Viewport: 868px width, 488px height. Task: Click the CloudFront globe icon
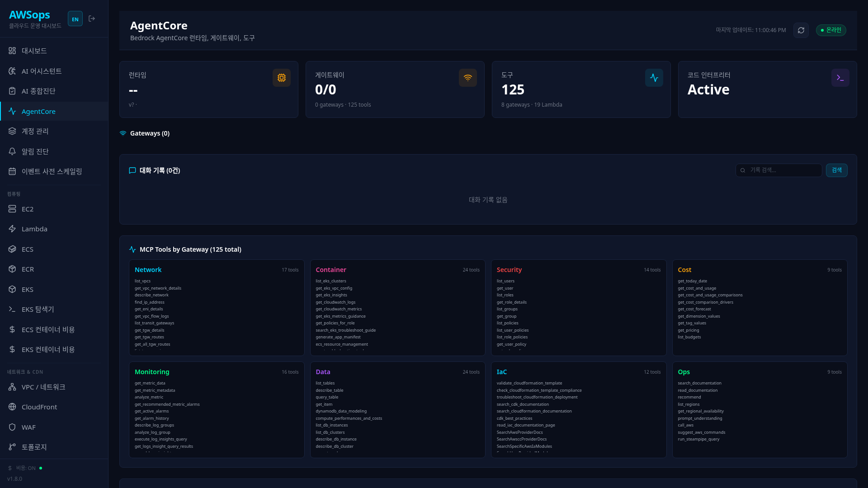pyautogui.click(x=12, y=407)
